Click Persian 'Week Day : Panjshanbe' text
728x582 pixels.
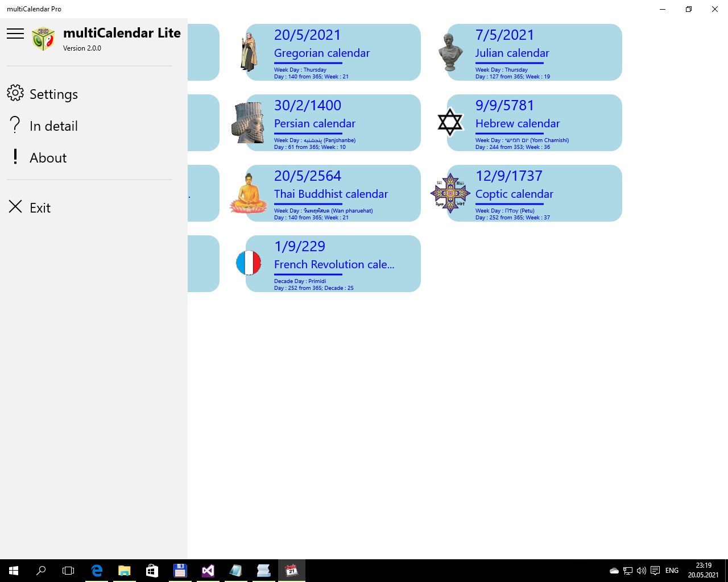pos(315,140)
